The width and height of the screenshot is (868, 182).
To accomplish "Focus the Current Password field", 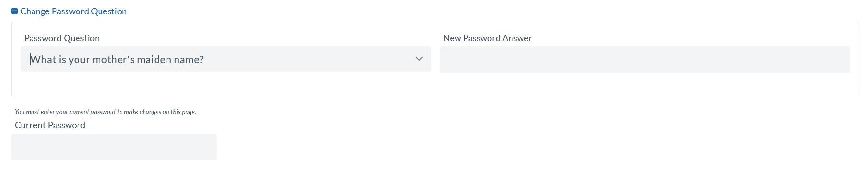I will click(x=114, y=147).
